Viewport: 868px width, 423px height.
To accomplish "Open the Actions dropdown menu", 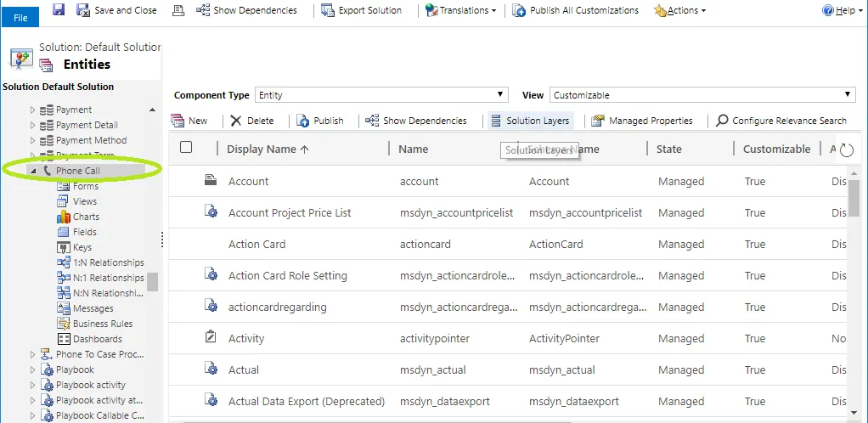I will pyautogui.click(x=679, y=10).
